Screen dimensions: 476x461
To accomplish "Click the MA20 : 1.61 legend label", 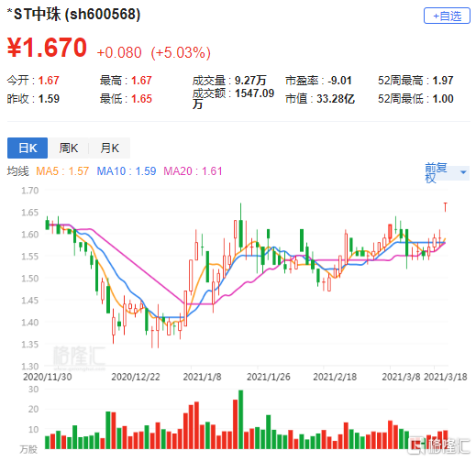I will coord(193,171).
